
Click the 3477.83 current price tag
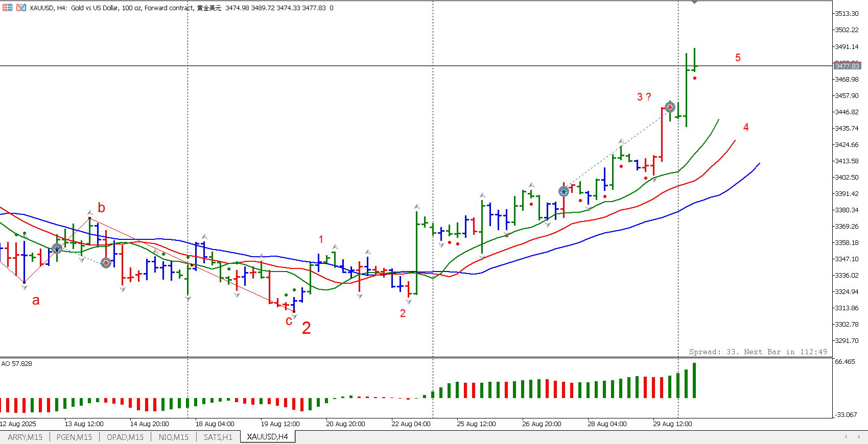point(847,66)
